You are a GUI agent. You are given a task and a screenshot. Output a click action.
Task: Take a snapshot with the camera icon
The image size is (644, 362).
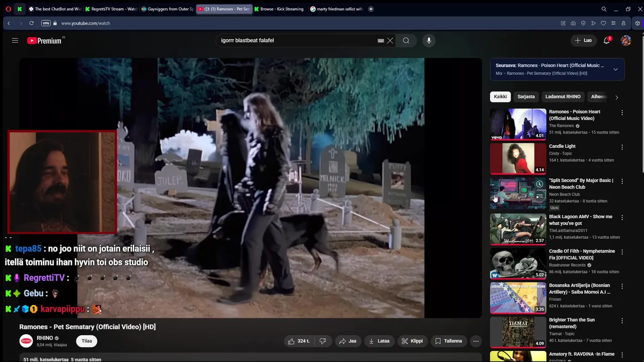point(573,23)
